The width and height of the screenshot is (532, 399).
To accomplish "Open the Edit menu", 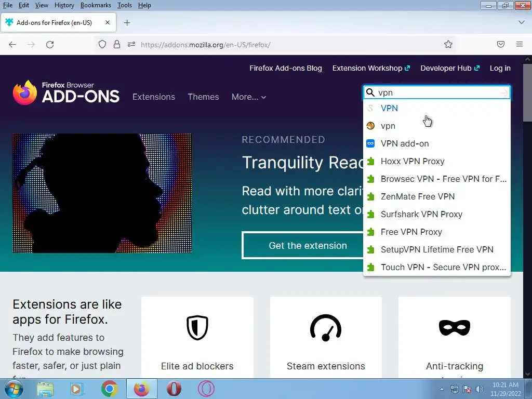I will pyautogui.click(x=24, y=5).
